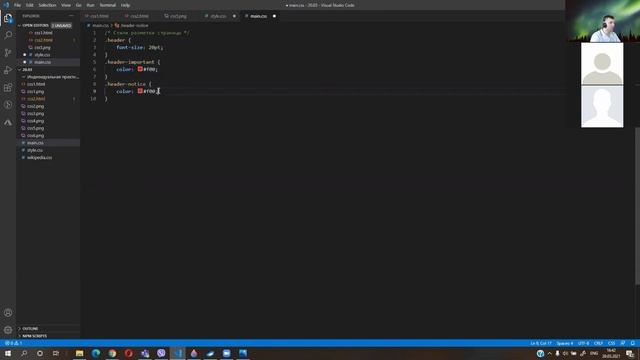The image size is (640, 360).
Task: Open the Manage gear icon
Action: pos(8,330)
